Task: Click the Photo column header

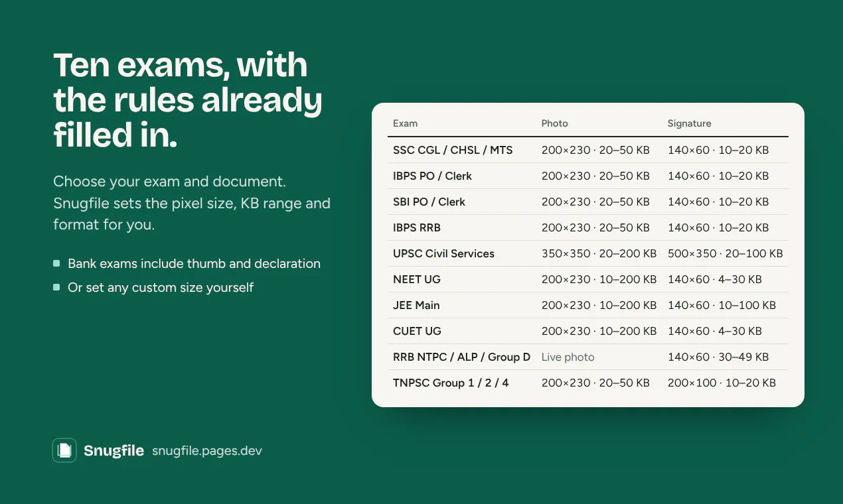Action: (x=555, y=123)
